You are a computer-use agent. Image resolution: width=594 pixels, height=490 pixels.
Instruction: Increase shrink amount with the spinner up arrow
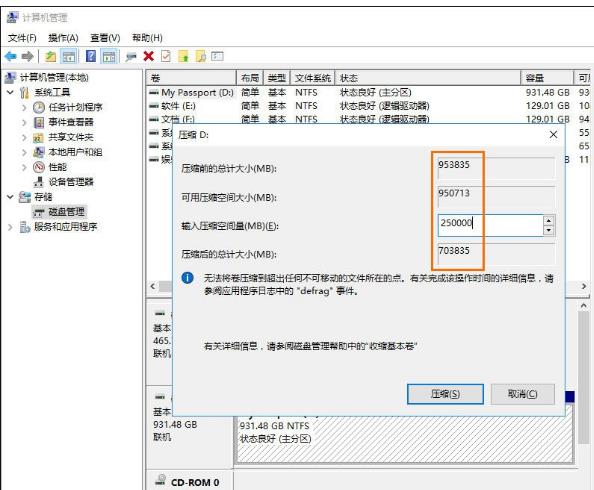549,220
